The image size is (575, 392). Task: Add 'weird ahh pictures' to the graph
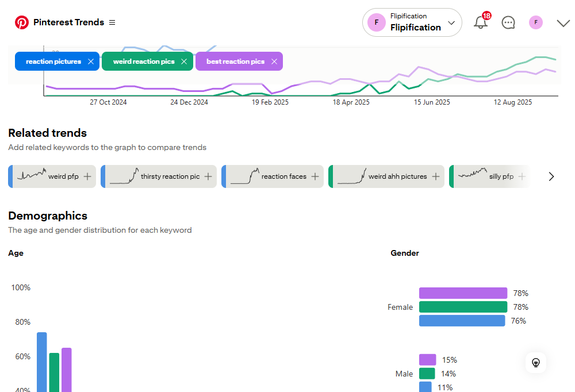436,176
